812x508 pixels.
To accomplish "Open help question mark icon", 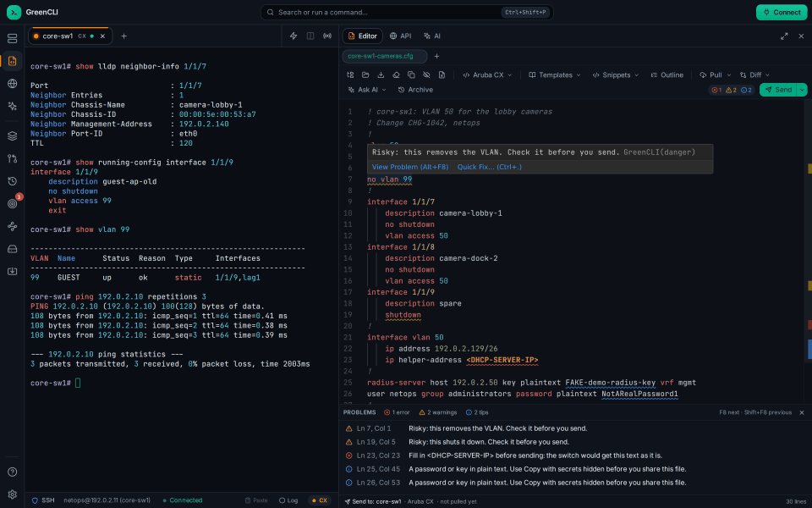I will pos(13,472).
